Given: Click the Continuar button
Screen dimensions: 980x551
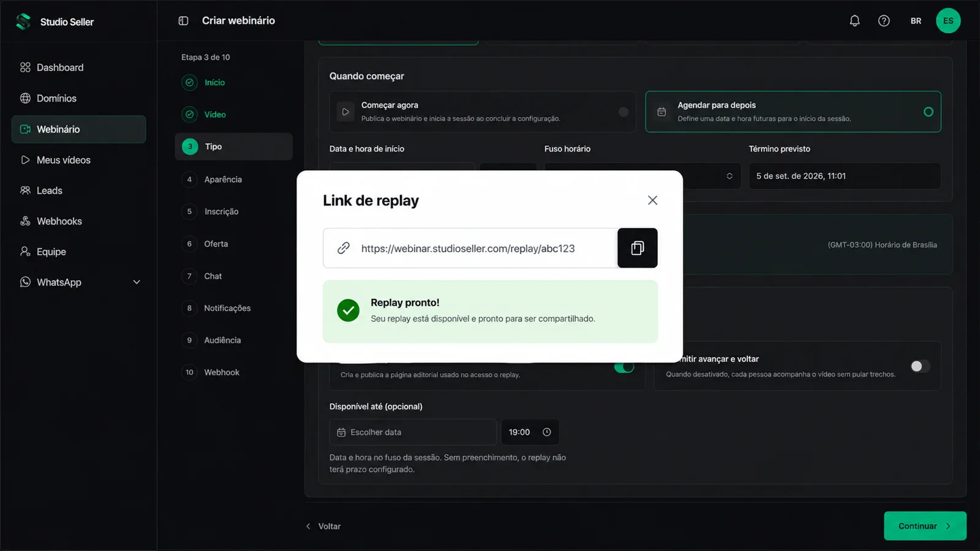Looking at the screenshot, I should tap(925, 526).
